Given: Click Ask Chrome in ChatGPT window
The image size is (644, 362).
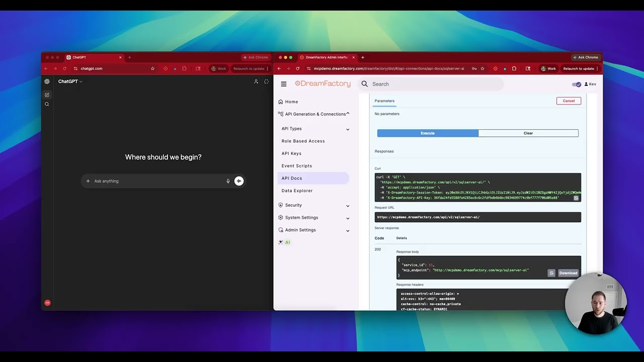Looking at the screenshot, I should 256,57.
